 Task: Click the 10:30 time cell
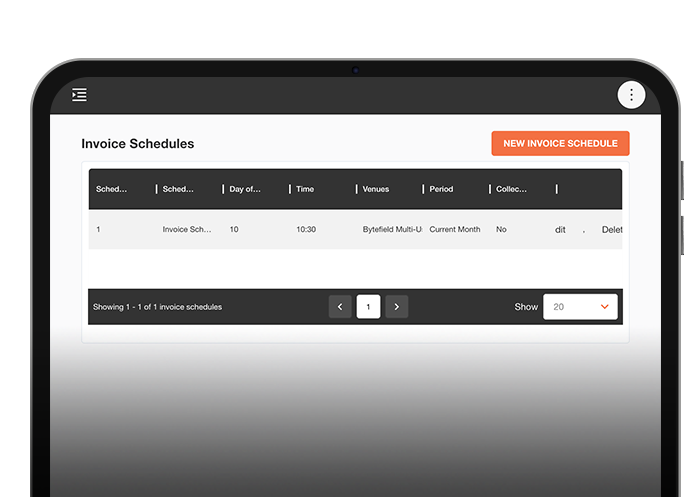point(306,230)
